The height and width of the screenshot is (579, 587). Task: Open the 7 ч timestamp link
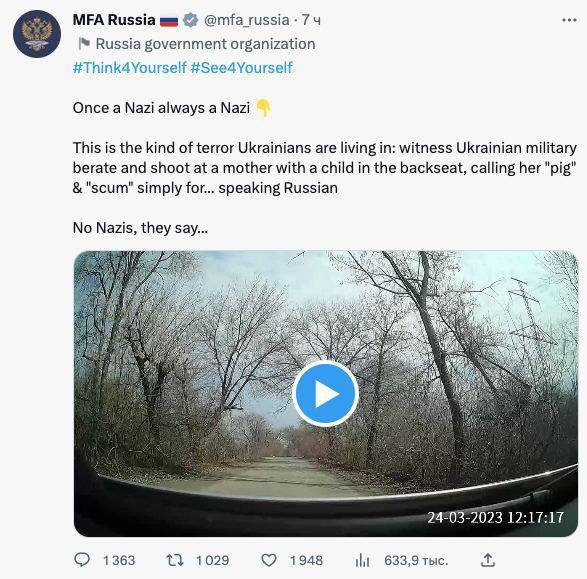tap(311, 20)
